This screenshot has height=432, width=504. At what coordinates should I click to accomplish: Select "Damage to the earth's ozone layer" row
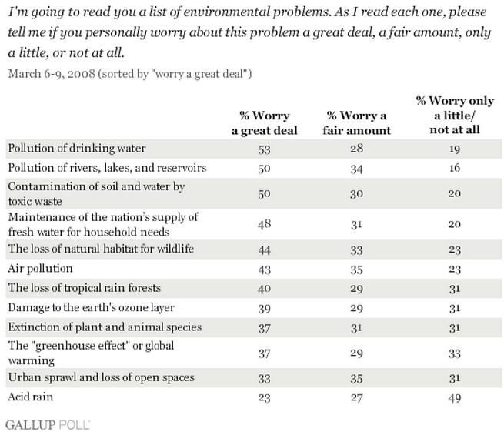pos(85,307)
